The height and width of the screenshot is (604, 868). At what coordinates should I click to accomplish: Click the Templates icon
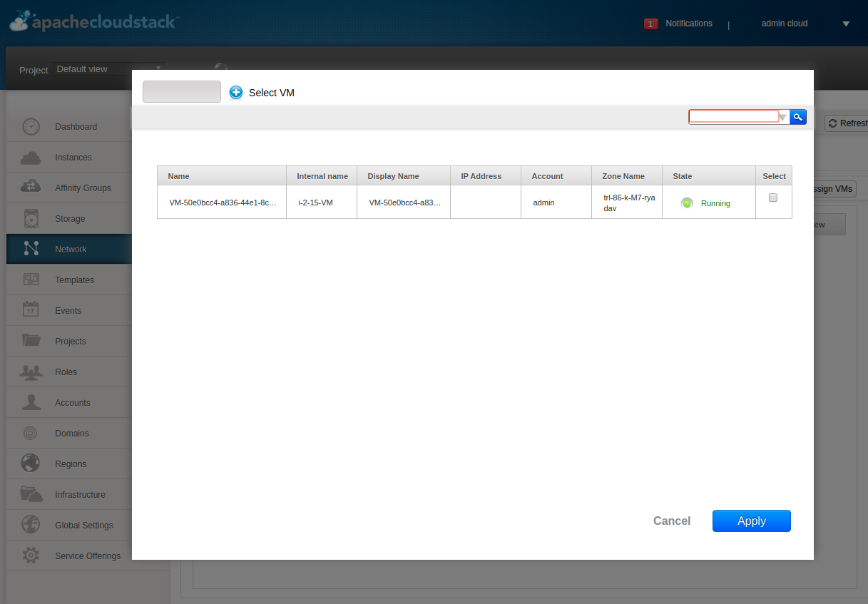coord(31,280)
